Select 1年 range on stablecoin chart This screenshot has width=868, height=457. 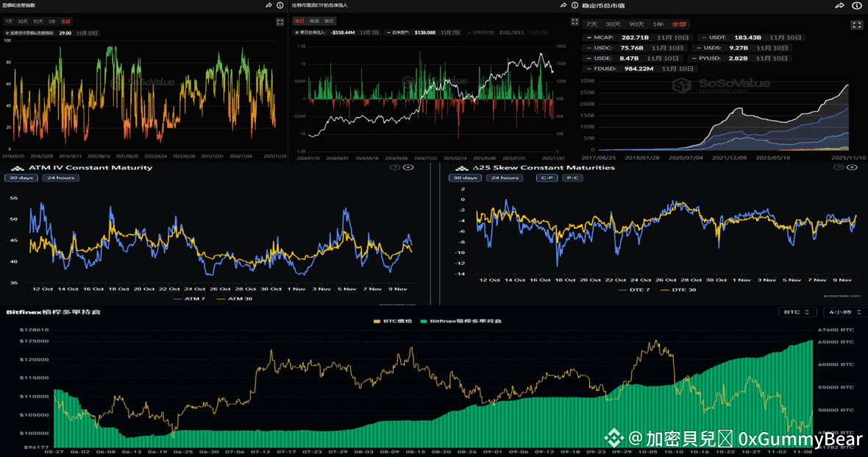click(x=658, y=24)
